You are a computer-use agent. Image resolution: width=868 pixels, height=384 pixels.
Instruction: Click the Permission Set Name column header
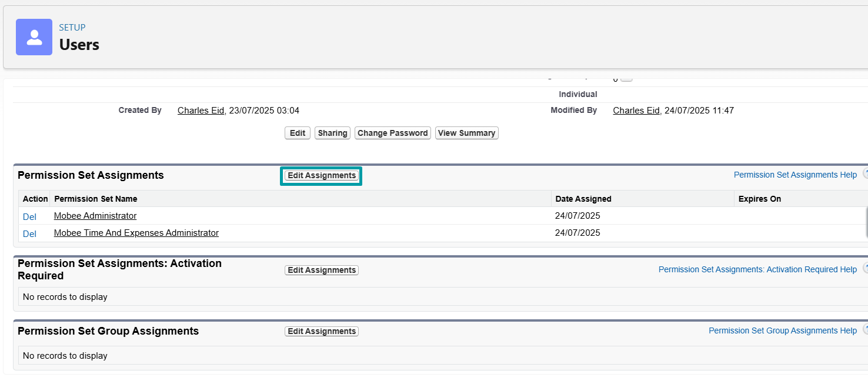point(95,199)
